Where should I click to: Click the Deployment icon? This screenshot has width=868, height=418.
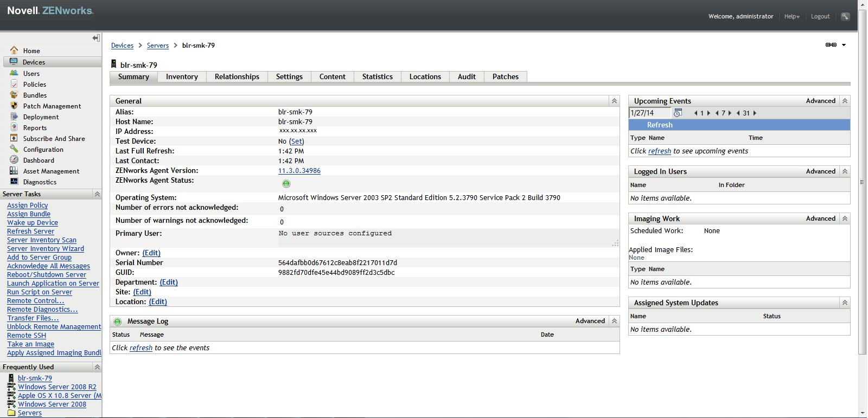pyautogui.click(x=14, y=117)
